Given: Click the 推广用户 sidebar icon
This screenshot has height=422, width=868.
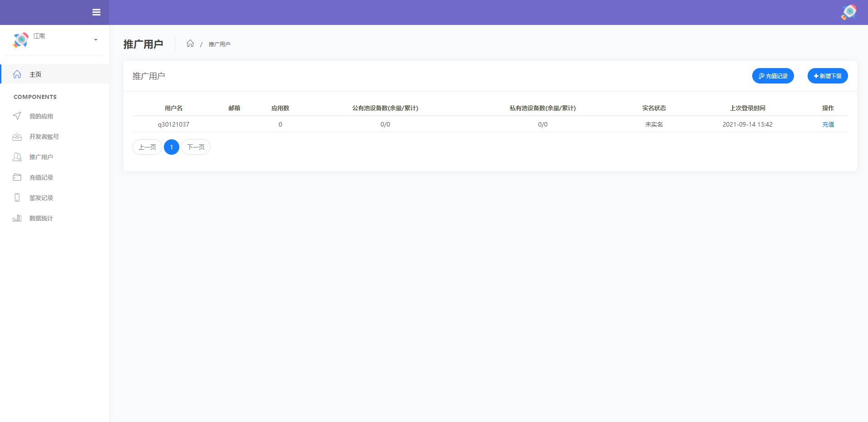Looking at the screenshot, I should pyautogui.click(x=17, y=157).
